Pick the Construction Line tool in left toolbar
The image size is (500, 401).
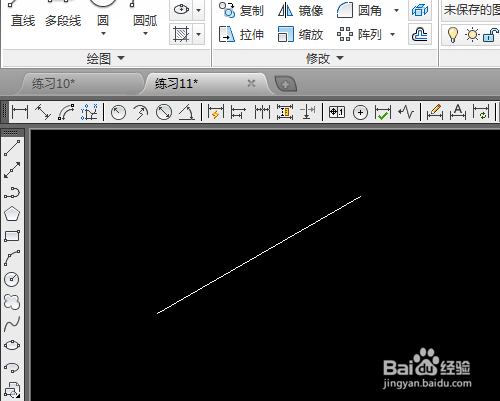coord(12,170)
